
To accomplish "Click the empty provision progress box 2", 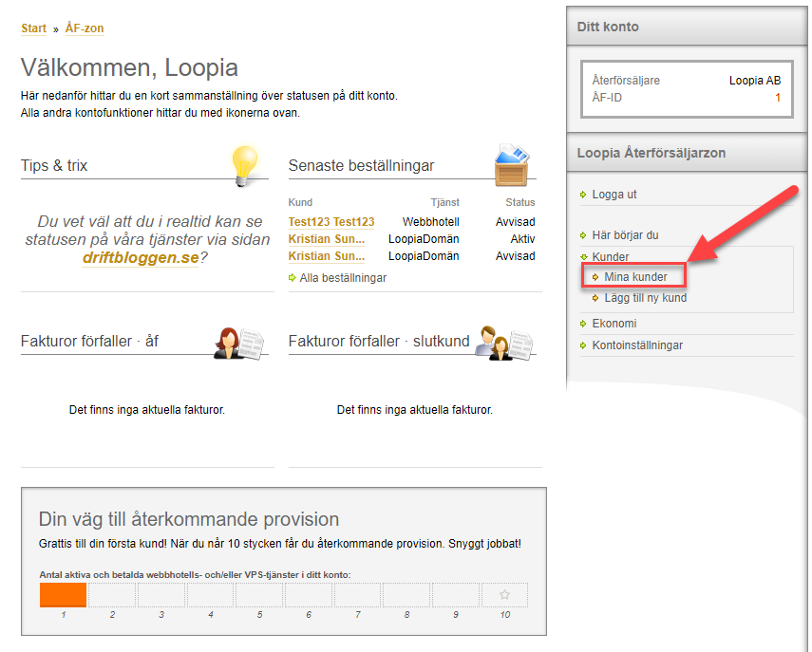I will coord(112,595).
